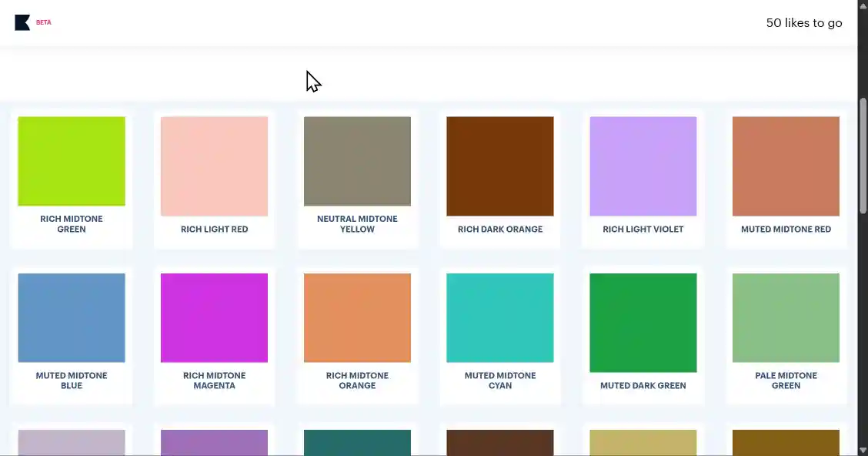The width and height of the screenshot is (868, 456).
Task: Choose the Muted Midtone Red swatch
Action: (786, 166)
